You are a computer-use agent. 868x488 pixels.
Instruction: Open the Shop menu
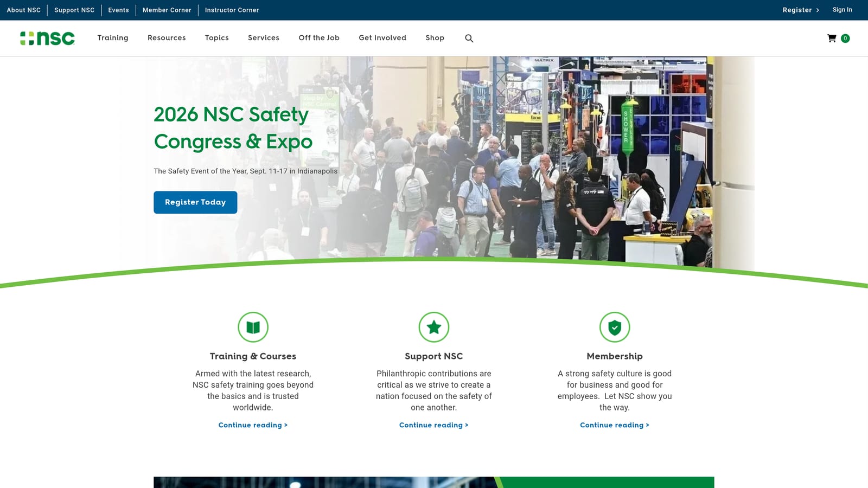pyautogui.click(x=435, y=37)
